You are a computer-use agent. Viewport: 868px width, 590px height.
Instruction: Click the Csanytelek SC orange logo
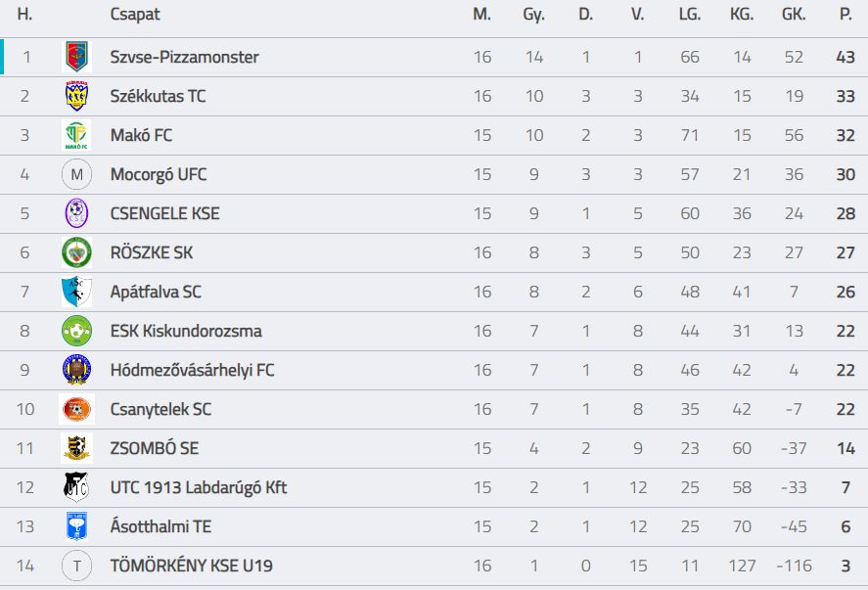click(x=76, y=409)
